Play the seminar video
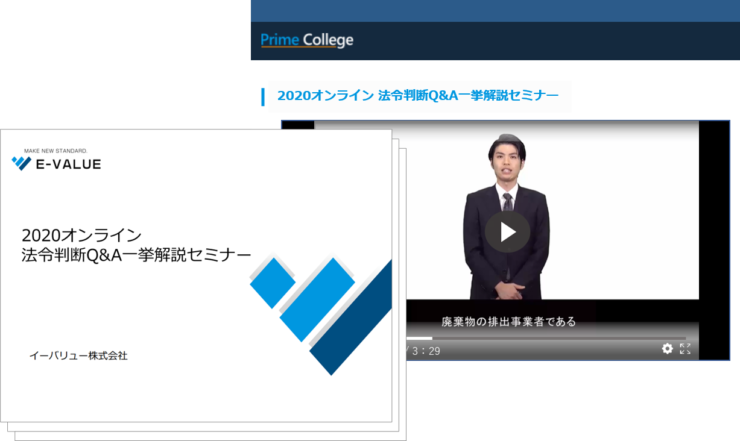 pos(507,232)
